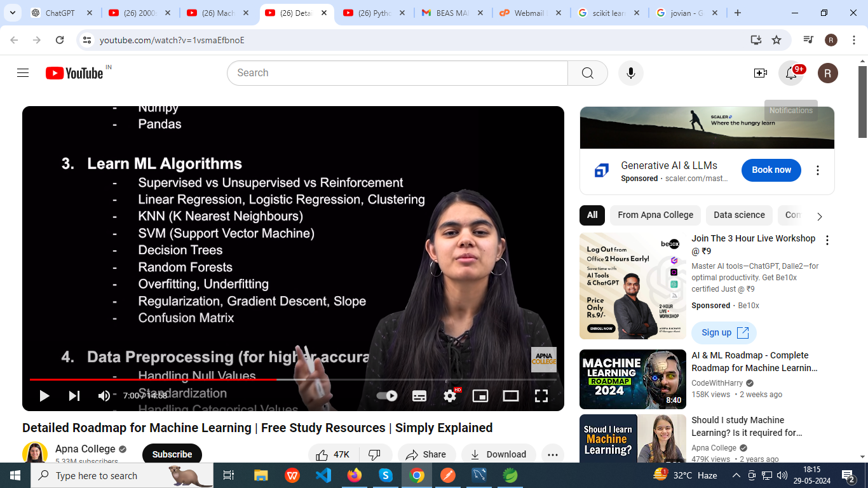868x488 pixels.
Task: Switch to the ChatGPT tab
Action: point(62,13)
